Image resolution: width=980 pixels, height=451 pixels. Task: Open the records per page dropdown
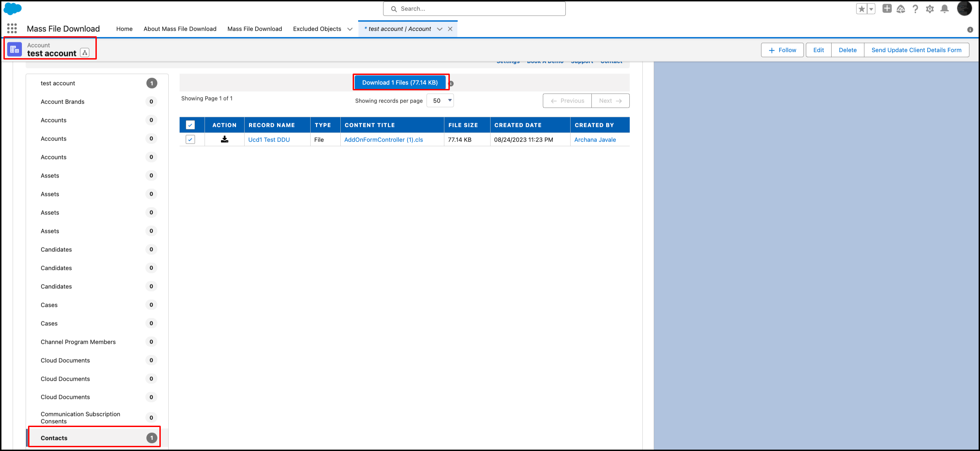(440, 101)
